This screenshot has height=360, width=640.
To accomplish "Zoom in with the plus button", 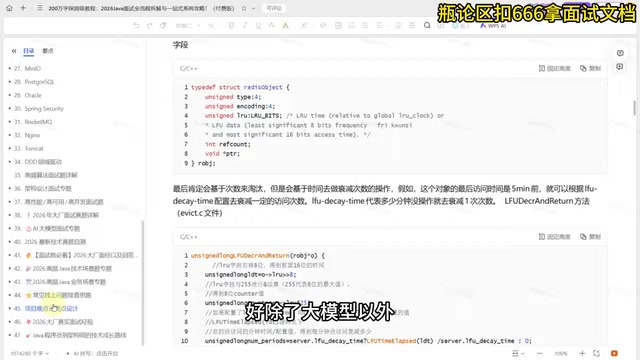I will (x=582, y=353).
